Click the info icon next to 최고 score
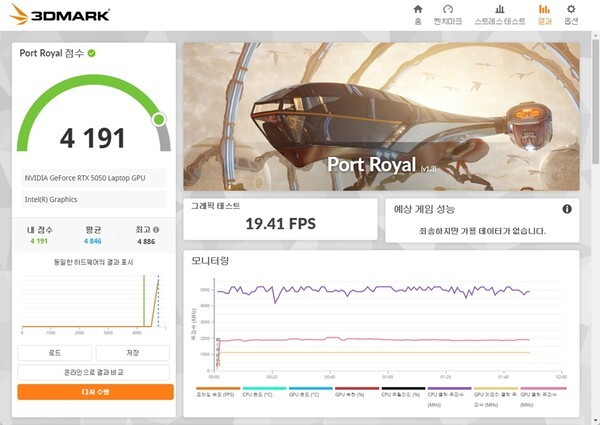This screenshot has width=600, height=425. coord(155,230)
